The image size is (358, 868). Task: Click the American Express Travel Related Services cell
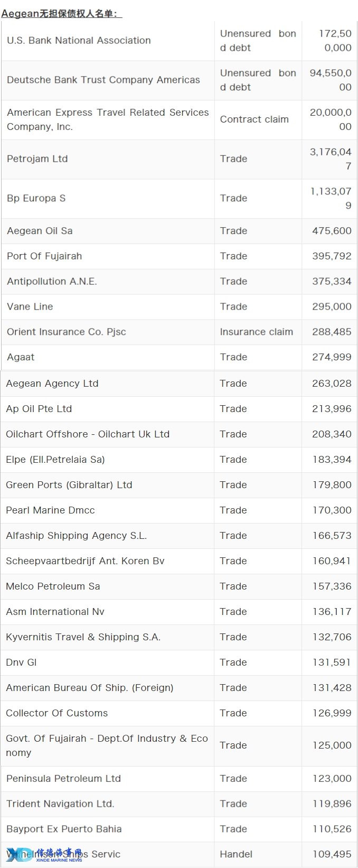(108, 120)
